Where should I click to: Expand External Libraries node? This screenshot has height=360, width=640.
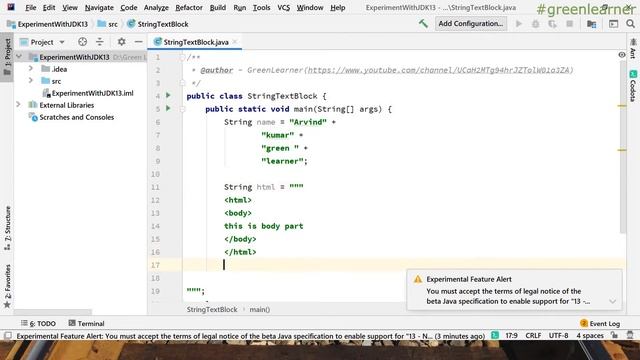pos(18,104)
